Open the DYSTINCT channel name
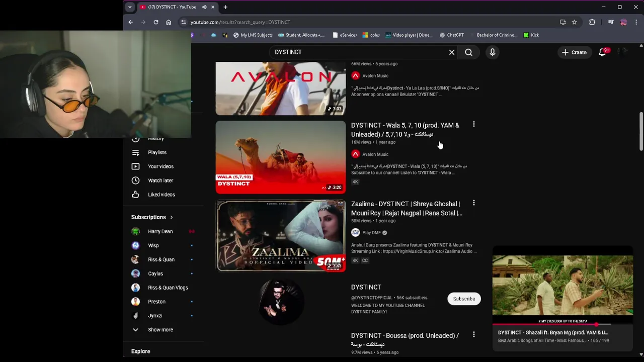The image size is (644, 362). click(366, 287)
